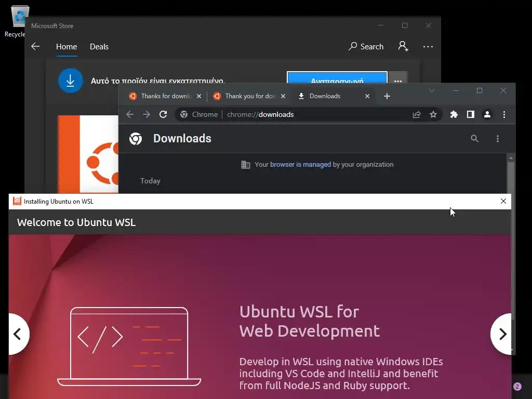Open the three-dots menu in Microsoft Store header

click(428, 46)
